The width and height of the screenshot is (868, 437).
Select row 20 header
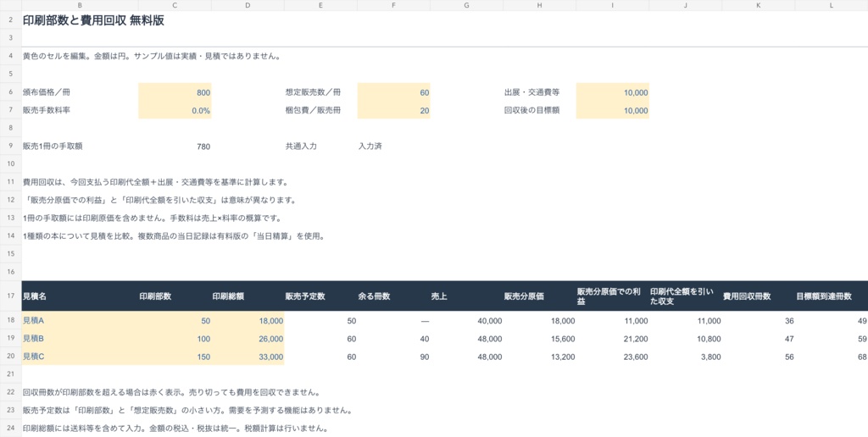pos(11,357)
